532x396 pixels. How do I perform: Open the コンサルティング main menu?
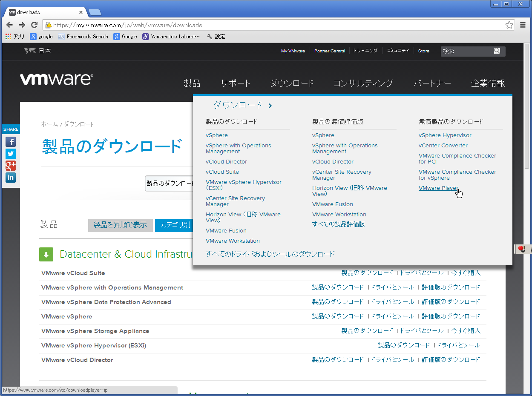point(363,83)
